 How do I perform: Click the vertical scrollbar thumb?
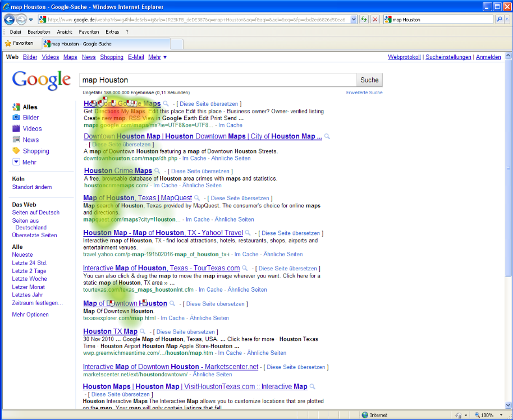(508, 168)
